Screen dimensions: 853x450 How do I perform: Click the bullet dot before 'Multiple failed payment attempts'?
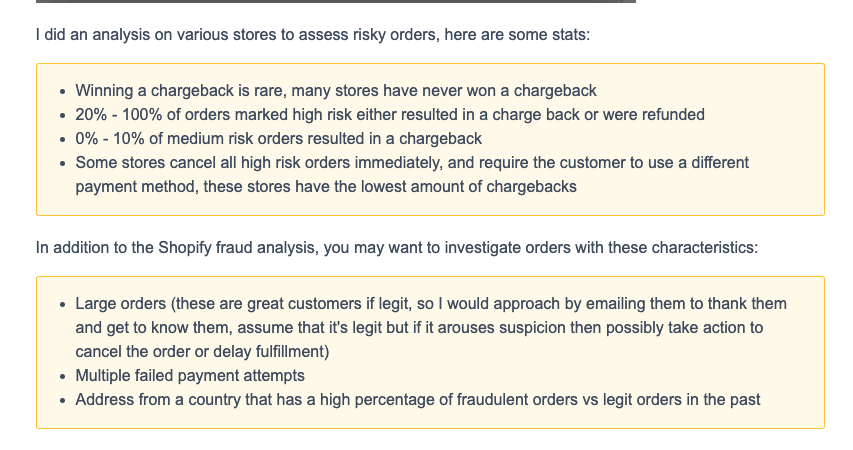[x=63, y=377]
